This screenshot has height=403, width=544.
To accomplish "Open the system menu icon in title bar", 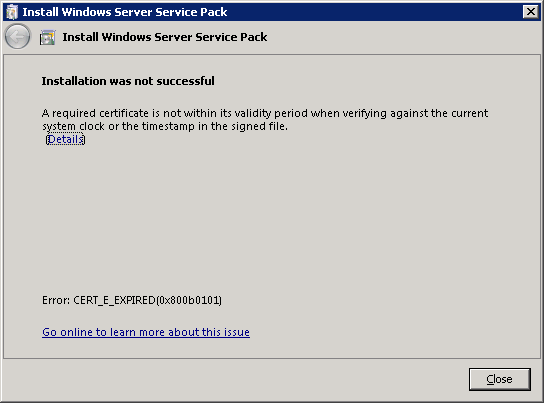I will [11, 12].
